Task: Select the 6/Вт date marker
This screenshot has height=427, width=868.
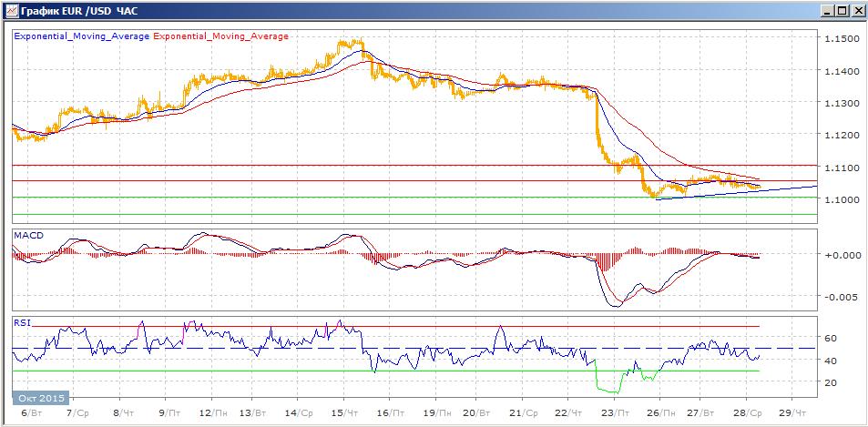Action: [30, 413]
